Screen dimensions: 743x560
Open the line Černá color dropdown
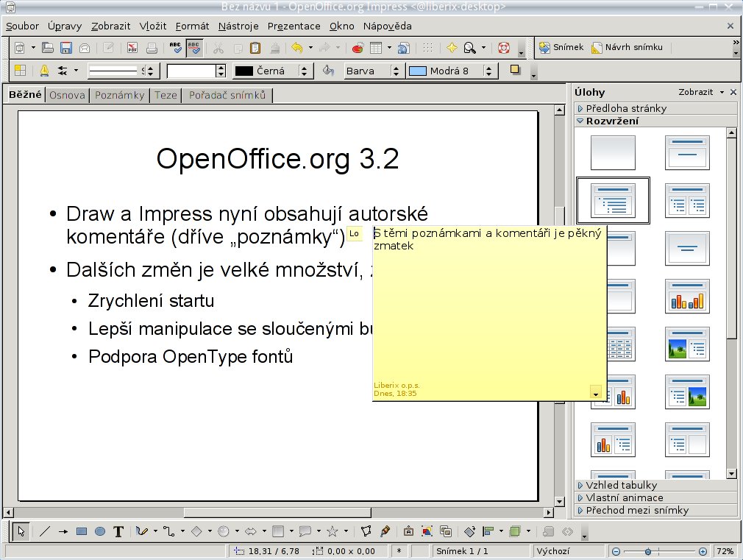pyautogui.click(x=304, y=71)
